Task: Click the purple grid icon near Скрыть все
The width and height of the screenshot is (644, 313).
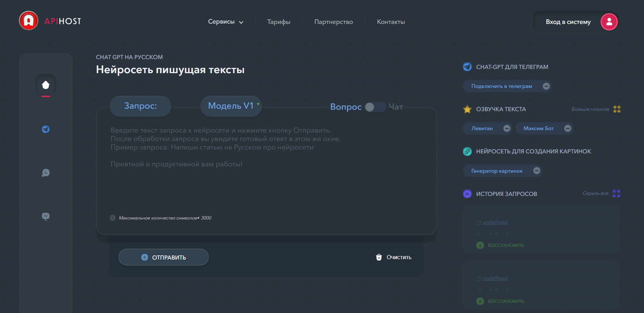Action: 617,193
